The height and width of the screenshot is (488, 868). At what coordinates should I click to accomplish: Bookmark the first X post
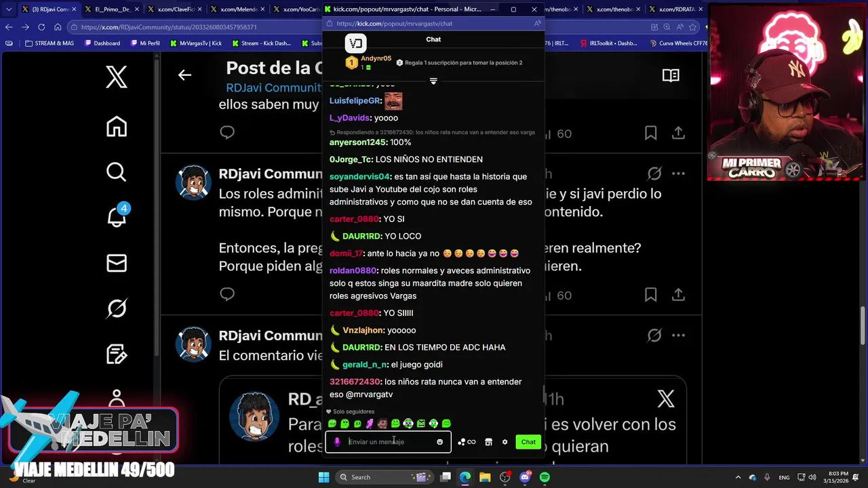click(650, 133)
